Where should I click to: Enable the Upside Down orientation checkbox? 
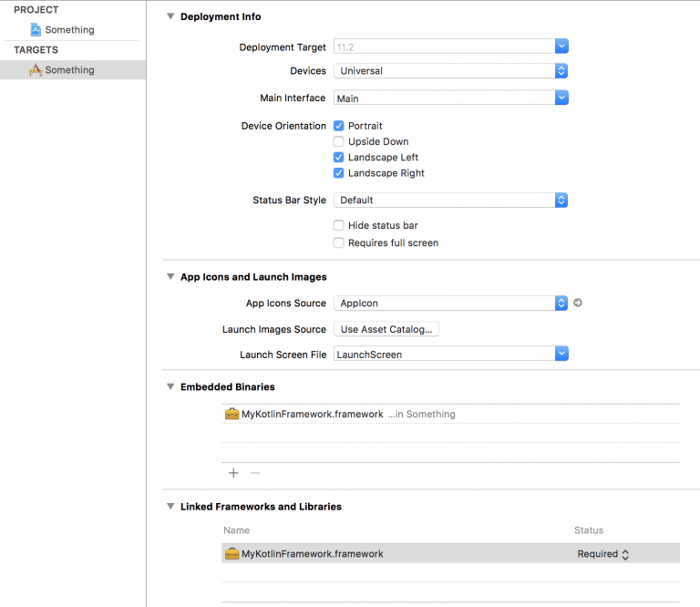[339, 141]
